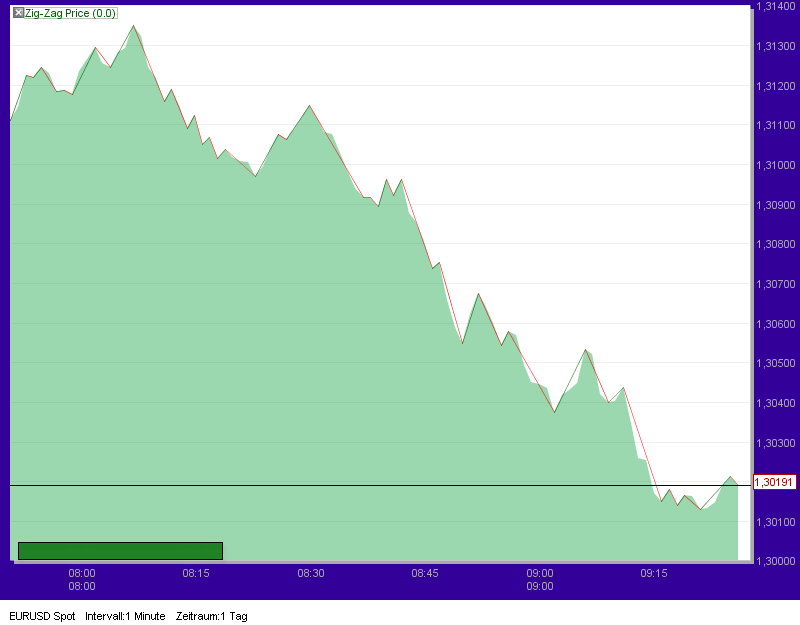Click the 1,31100 price axis label
This screenshot has width=800, height=625.
[x=776, y=126]
